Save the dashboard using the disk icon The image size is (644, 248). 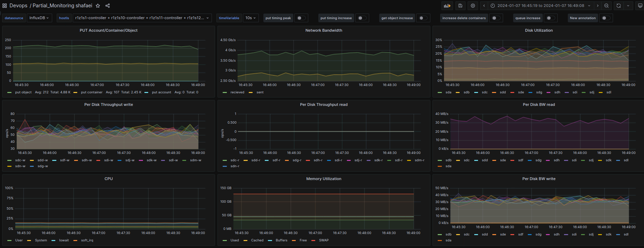(460, 6)
